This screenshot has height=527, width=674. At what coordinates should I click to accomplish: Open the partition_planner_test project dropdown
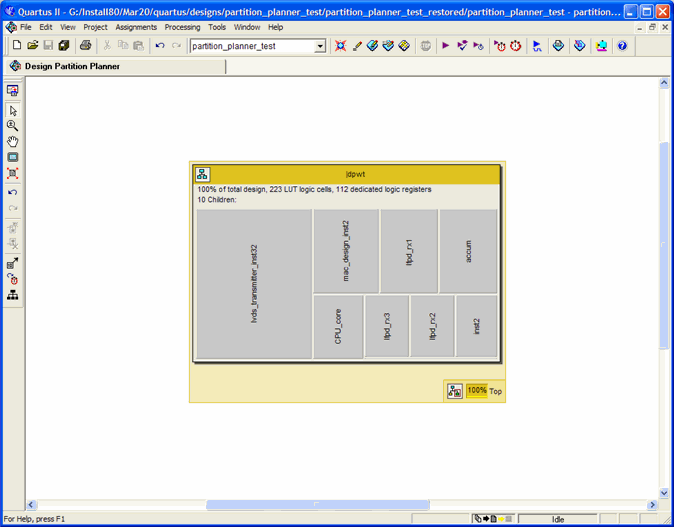click(320, 46)
